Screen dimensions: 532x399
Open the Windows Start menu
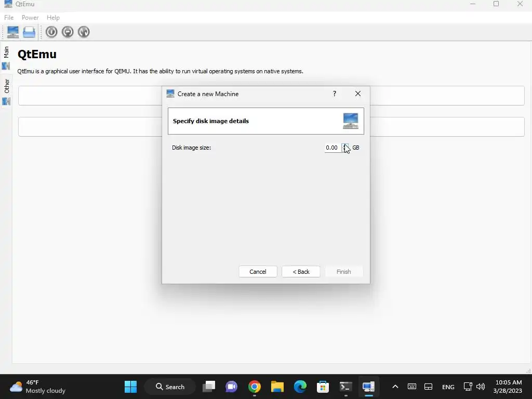click(130, 387)
